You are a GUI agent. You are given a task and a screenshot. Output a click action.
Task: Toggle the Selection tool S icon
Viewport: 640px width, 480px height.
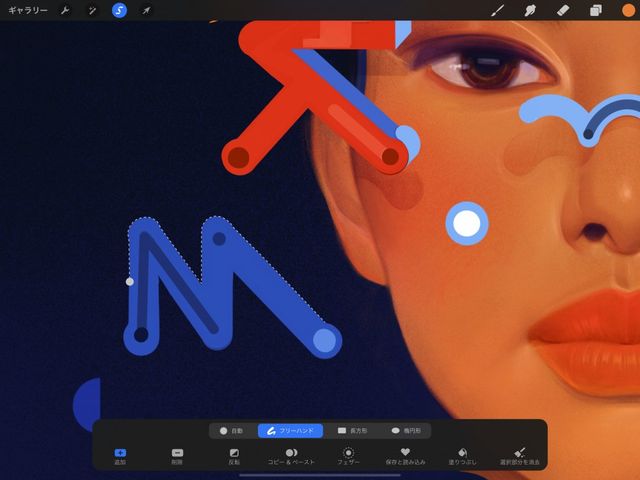tap(119, 10)
